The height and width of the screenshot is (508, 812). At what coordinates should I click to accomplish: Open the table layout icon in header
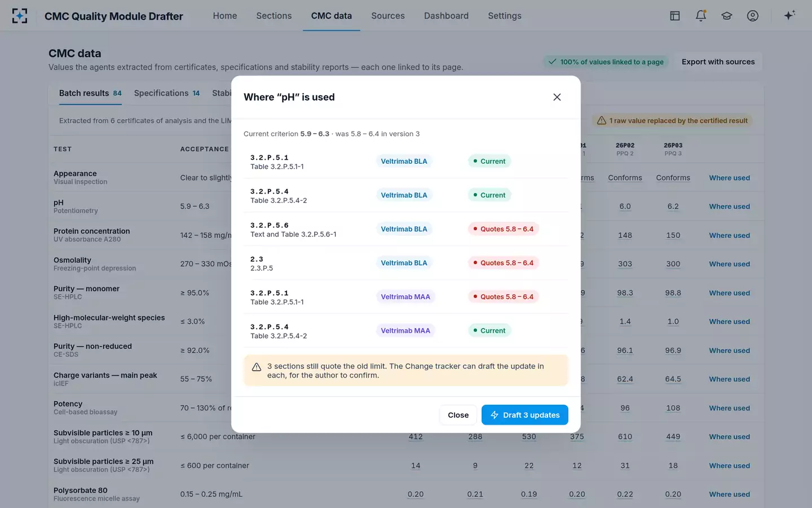[x=675, y=16]
